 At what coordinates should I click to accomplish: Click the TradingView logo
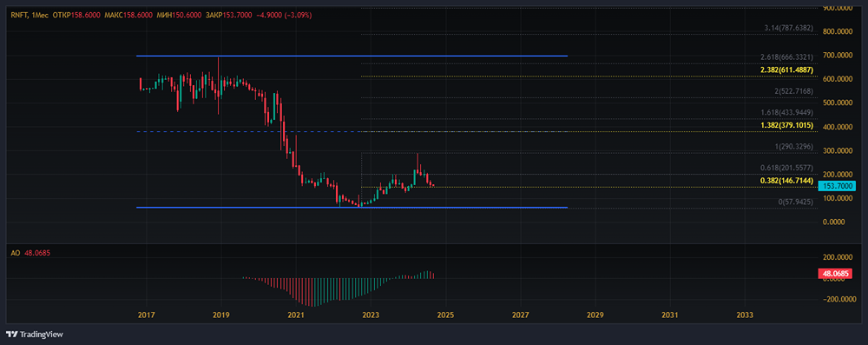[x=35, y=335]
